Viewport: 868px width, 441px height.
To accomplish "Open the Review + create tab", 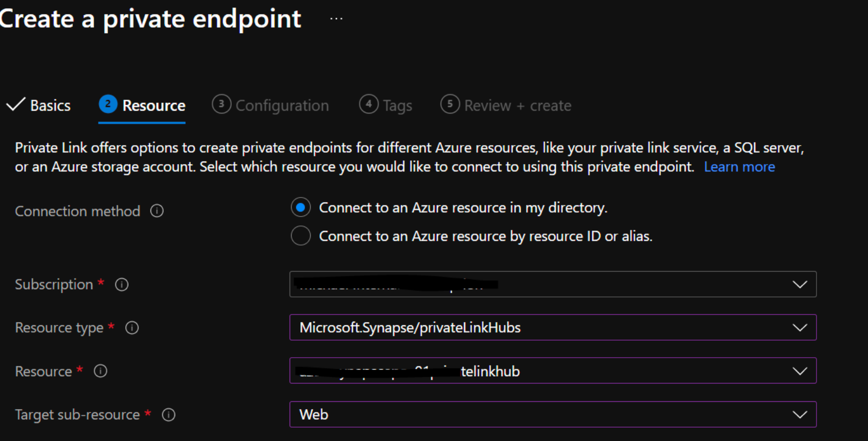I will [x=517, y=105].
